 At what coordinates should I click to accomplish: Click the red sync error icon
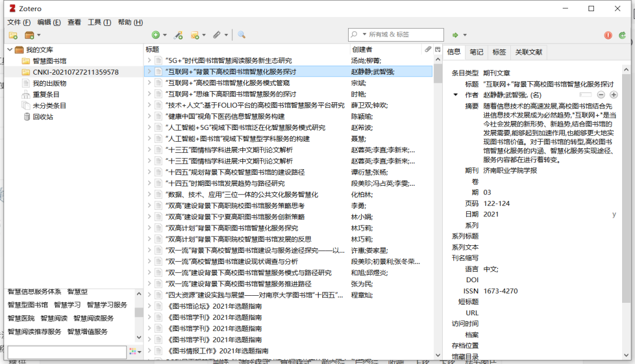[608, 35]
